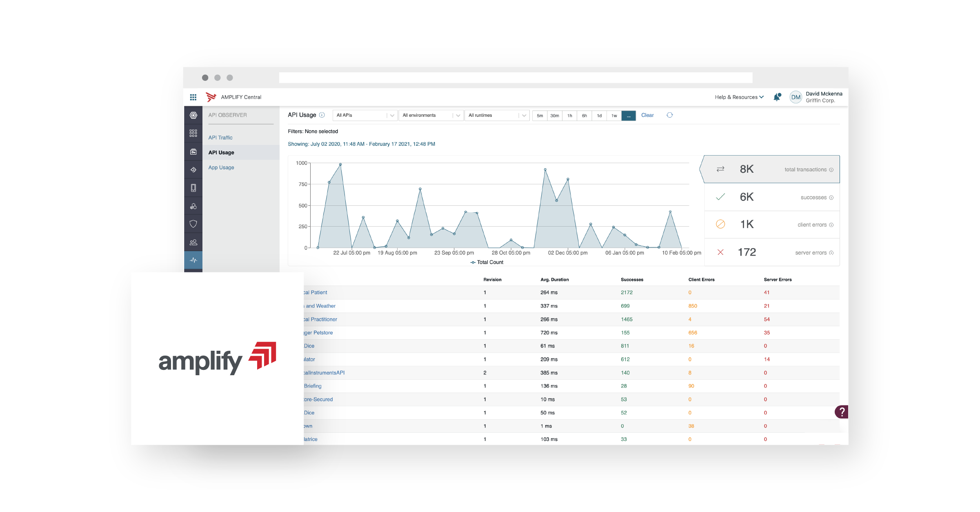
Task: Switch to the API Traffic page
Action: (x=220, y=137)
